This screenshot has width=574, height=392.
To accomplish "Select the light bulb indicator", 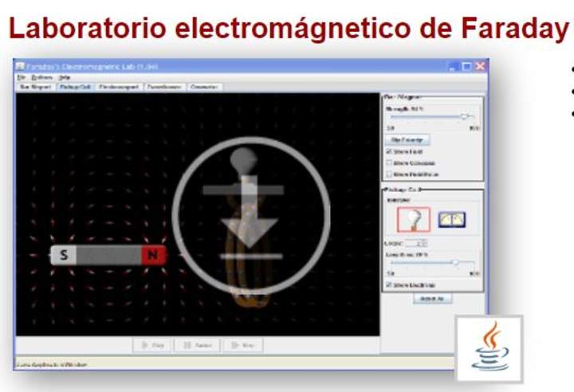I will click(413, 219).
